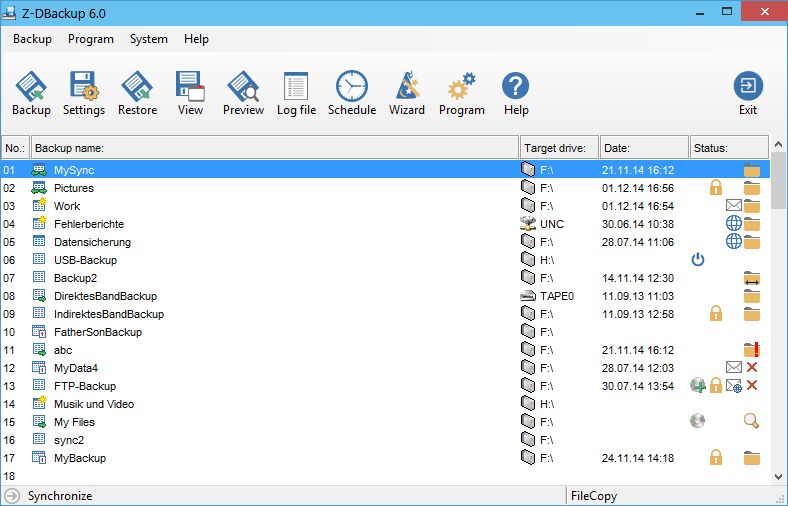Image resolution: width=788 pixels, height=506 pixels.
Task: Click the disc icon in My Files row
Action: (698, 421)
